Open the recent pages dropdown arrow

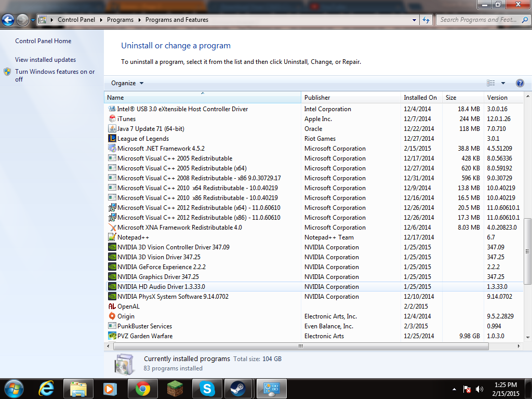[x=33, y=20]
